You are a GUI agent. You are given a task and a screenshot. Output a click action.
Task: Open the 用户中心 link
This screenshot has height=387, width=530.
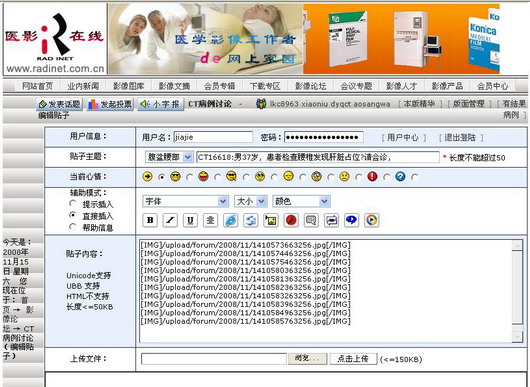click(x=403, y=138)
